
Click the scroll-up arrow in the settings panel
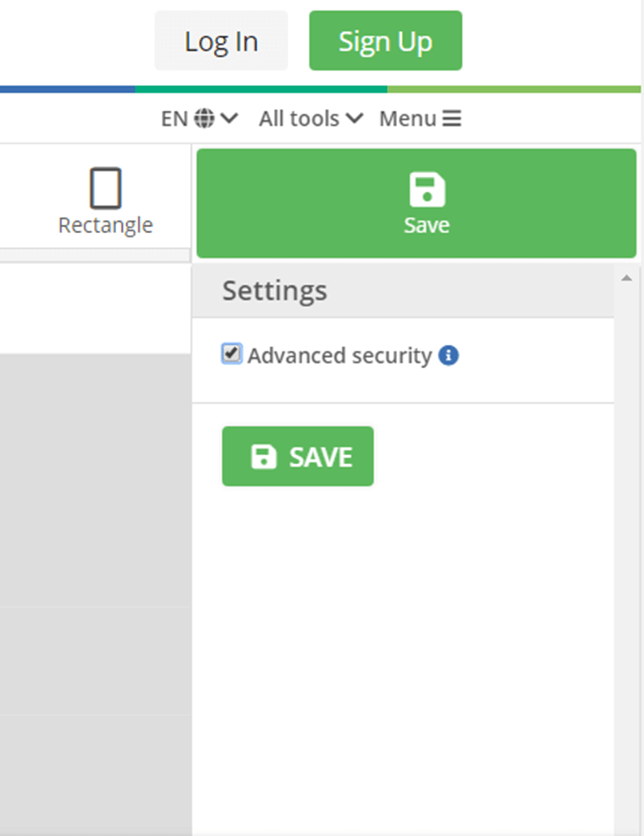(626, 278)
